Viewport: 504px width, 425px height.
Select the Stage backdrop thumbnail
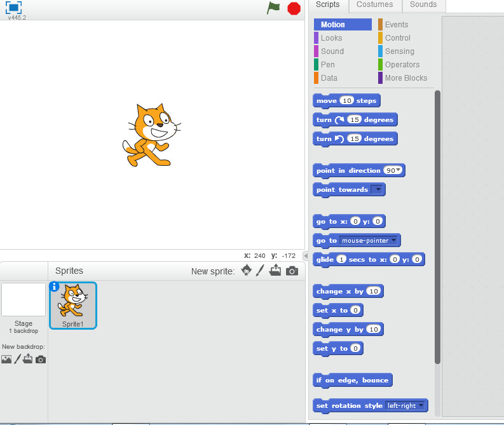coord(24,299)
